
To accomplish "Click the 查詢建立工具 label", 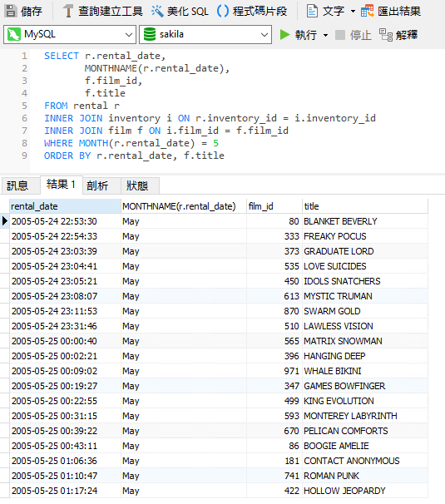I will coord(111,12).
